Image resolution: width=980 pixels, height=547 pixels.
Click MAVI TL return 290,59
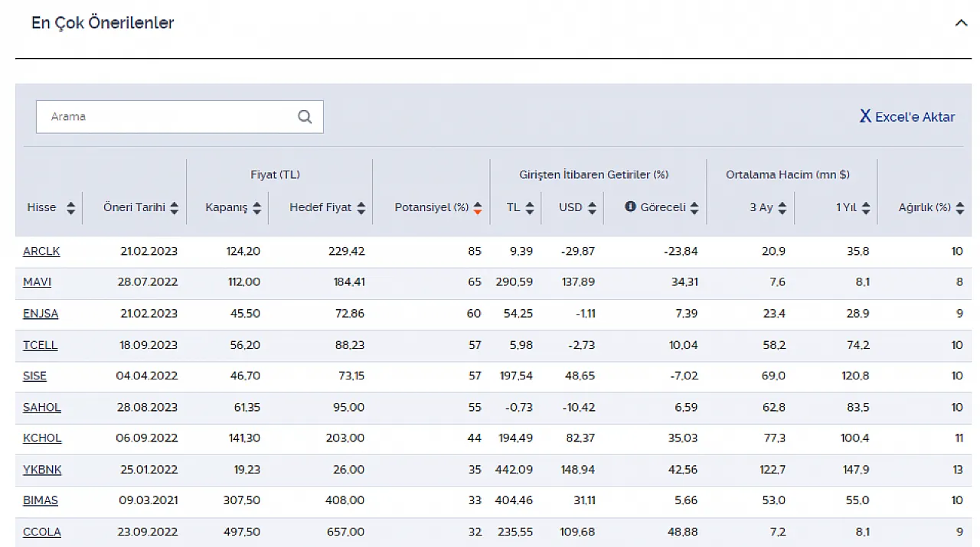coord(514,282)
